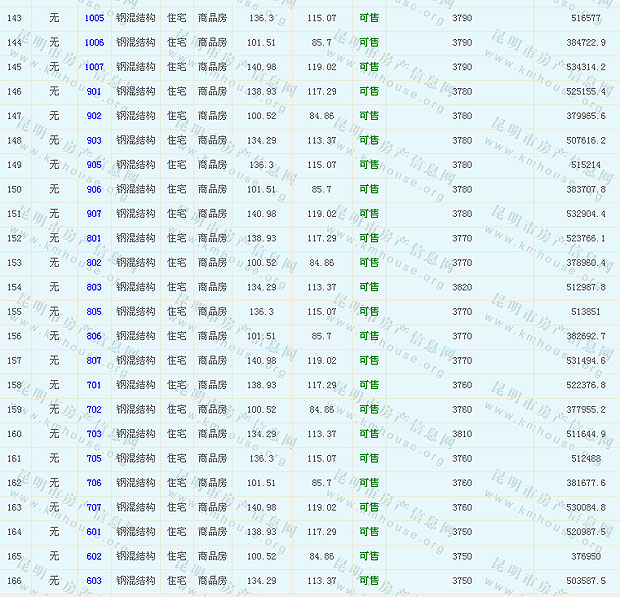View unit 803 details
Image resolution: width=620 pixels, height=597 pixels.
click(x=94, y=288)
